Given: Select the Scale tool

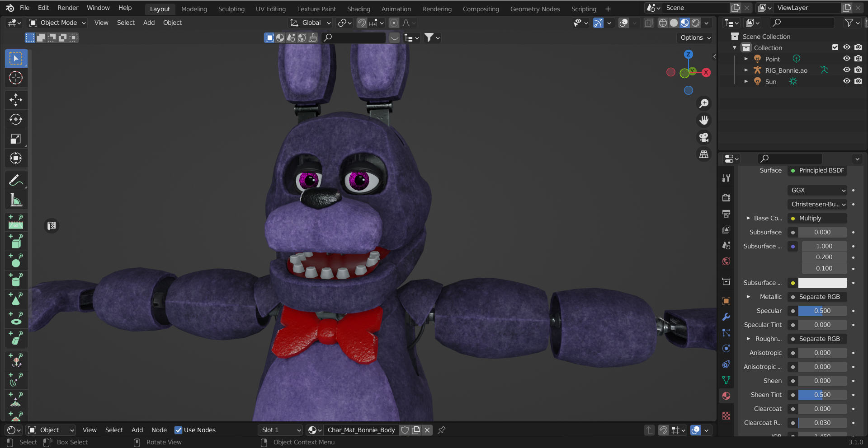Looking at the screenshot, I should [x=16, y=139].
